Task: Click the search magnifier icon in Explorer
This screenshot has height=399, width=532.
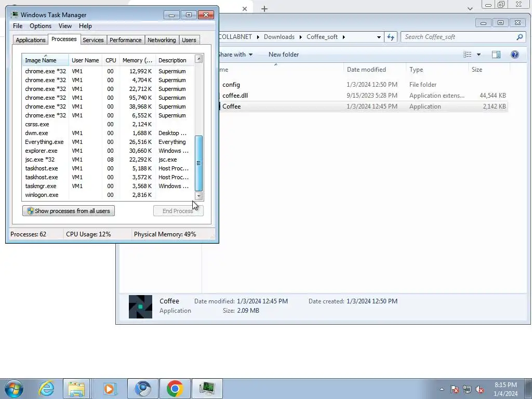Action: pyautogui.click(x=520, y=37)
